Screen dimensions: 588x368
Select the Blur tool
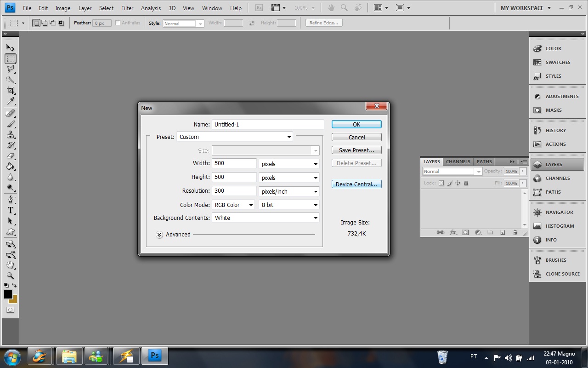[x=11, y=177]
